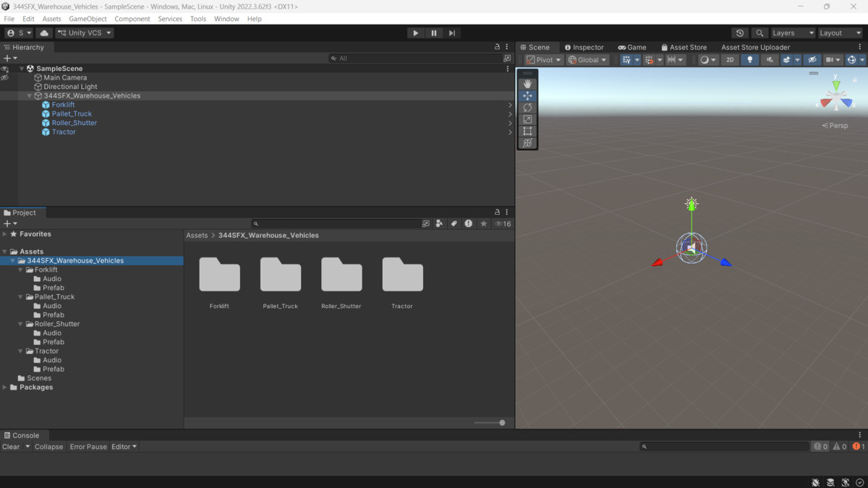The width and height of the screenshot is (868, 488).
Task: Click the cache server database status icon
Action: pos(830,482)
